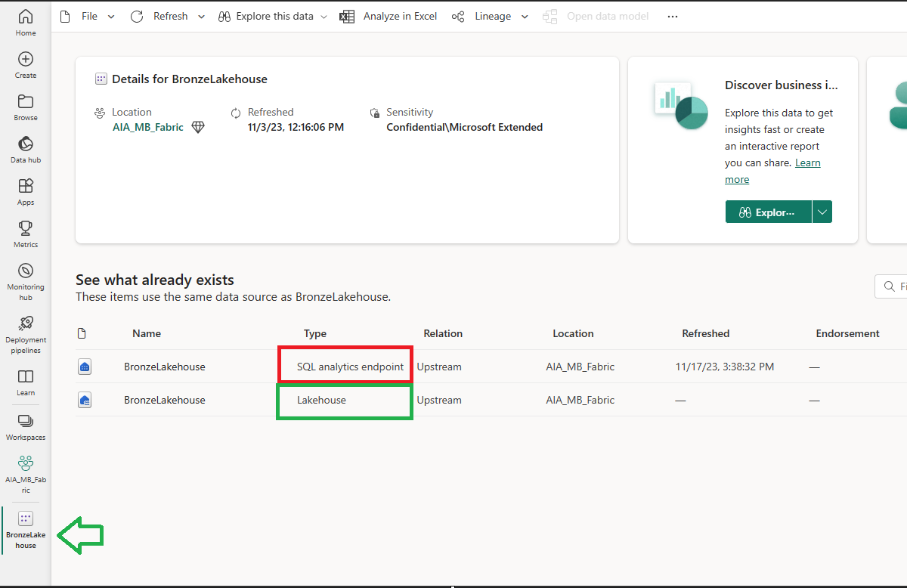The width and height of the screenshot is (907, 588).
Task: Click the binoculars Explore this data icon
Action: [224, 17]
